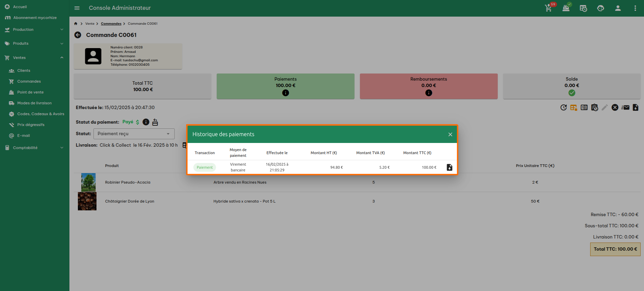Click the numbered pages layout icon
Image resolution: width=644 pixels, height=291 pixels.
[x=584, y=107]
